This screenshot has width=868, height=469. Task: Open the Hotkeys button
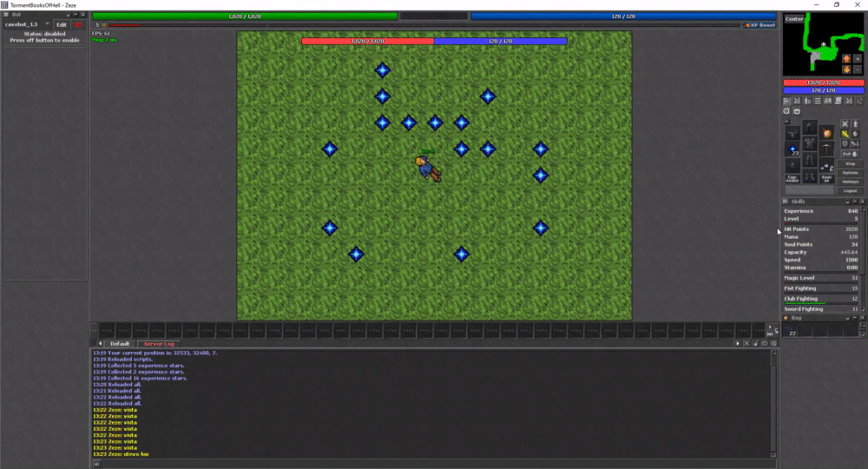[x=851, y=182]
